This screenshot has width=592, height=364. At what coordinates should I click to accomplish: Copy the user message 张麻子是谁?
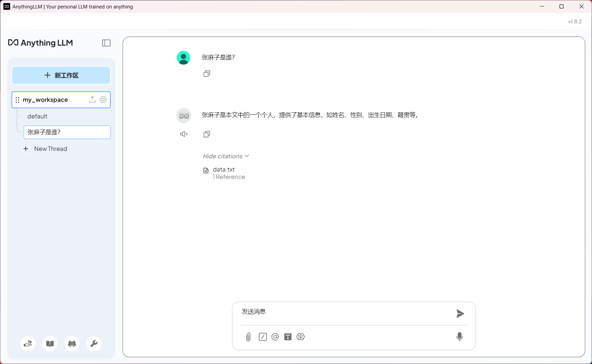(207, 74)
